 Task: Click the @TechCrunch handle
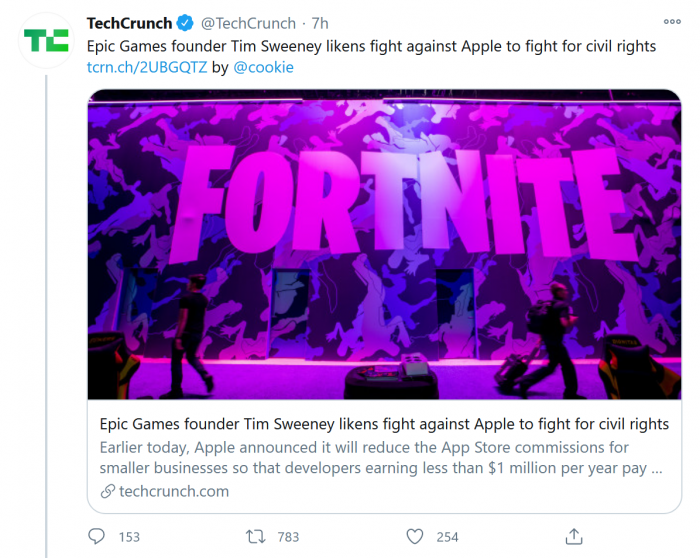tap(249, 23)
